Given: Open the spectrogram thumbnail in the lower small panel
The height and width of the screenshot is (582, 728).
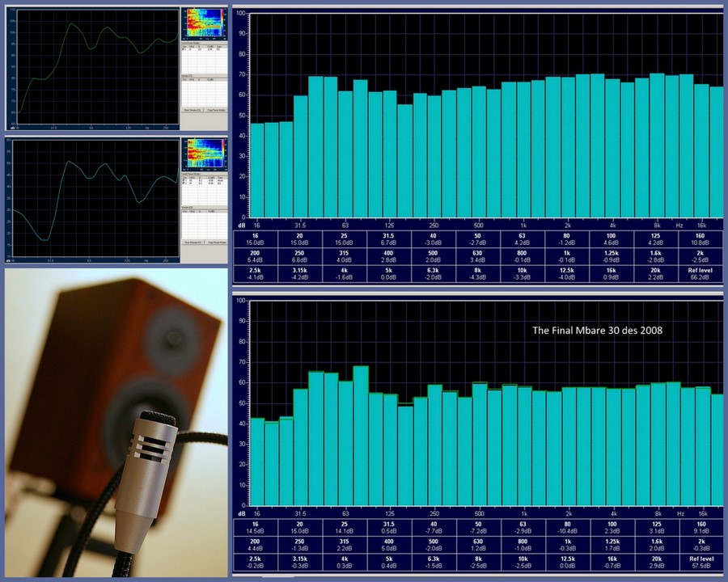Looking at the screenshot, I should coord(205,154).
